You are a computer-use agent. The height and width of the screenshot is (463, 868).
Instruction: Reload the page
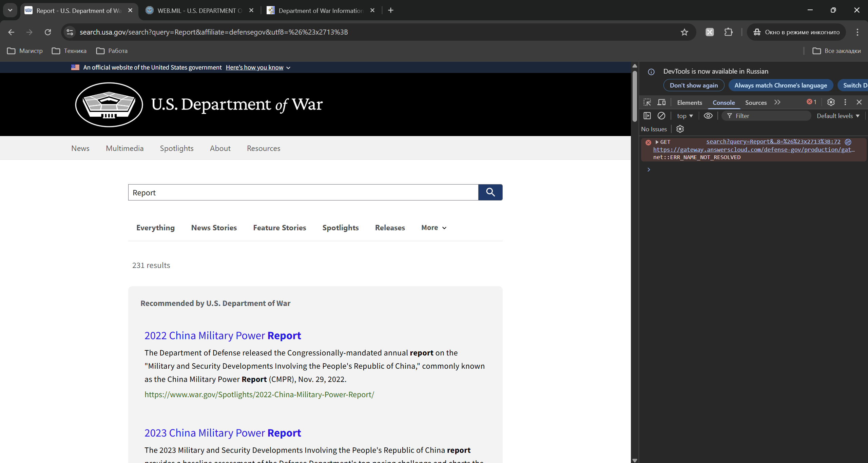(x=48, y=32)
